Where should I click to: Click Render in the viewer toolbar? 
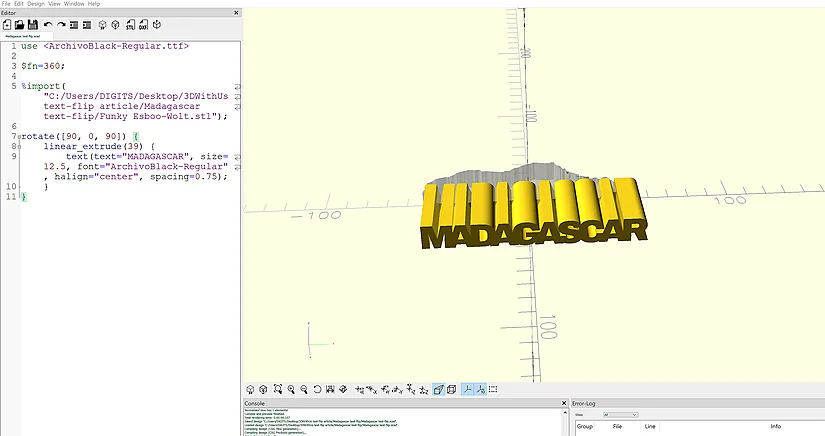[263, 389]
